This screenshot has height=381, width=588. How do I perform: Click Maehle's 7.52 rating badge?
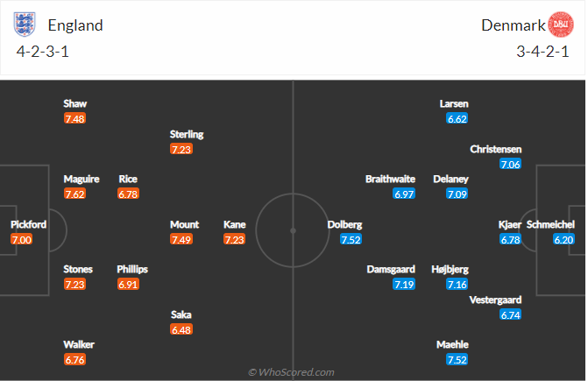coord(457,359)
